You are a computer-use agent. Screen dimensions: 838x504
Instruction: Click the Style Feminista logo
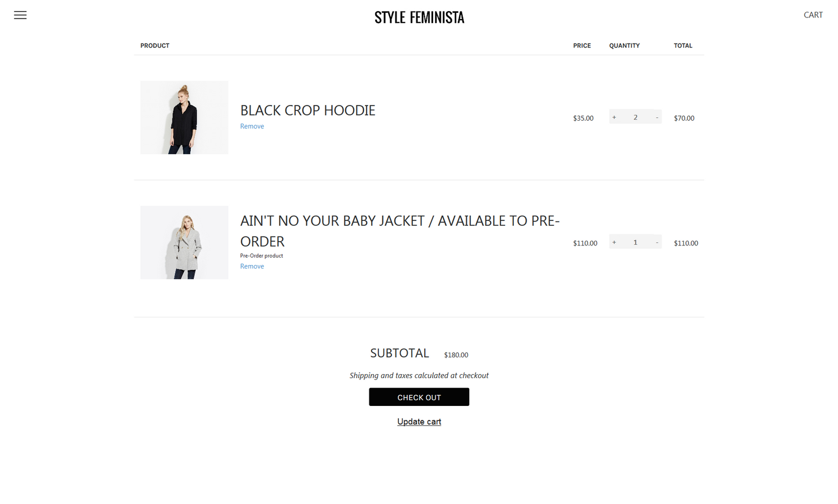(x=419, y=17)
